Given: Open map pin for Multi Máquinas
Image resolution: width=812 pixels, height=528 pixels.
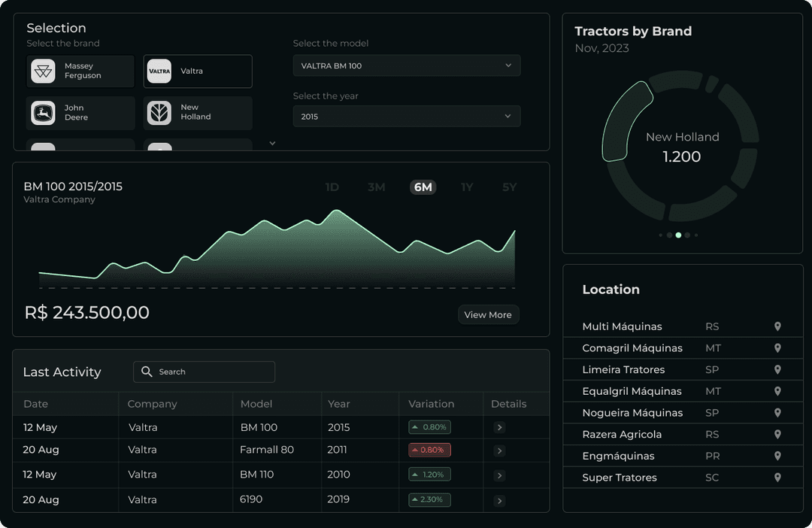Looking at the screenshot, I should [777, 326].
